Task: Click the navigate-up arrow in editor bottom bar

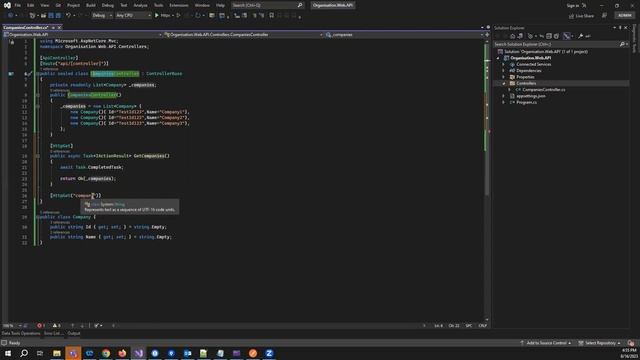Action: pos(73,326)
